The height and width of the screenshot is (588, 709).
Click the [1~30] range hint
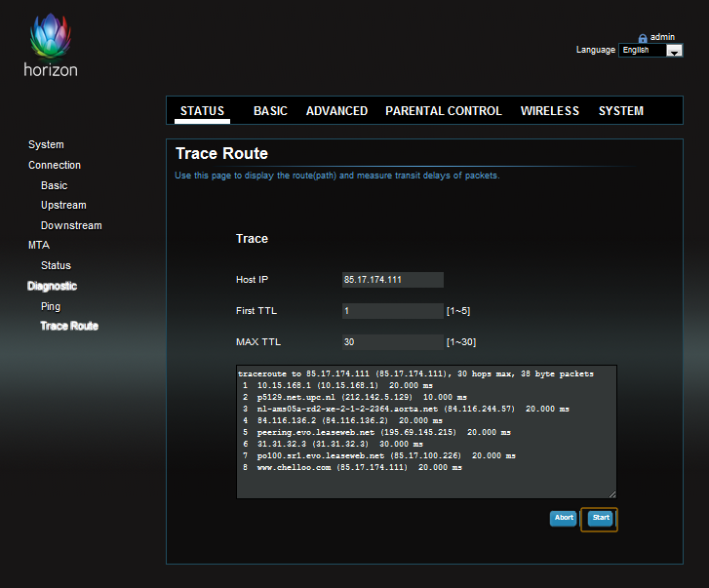[461, 342]
